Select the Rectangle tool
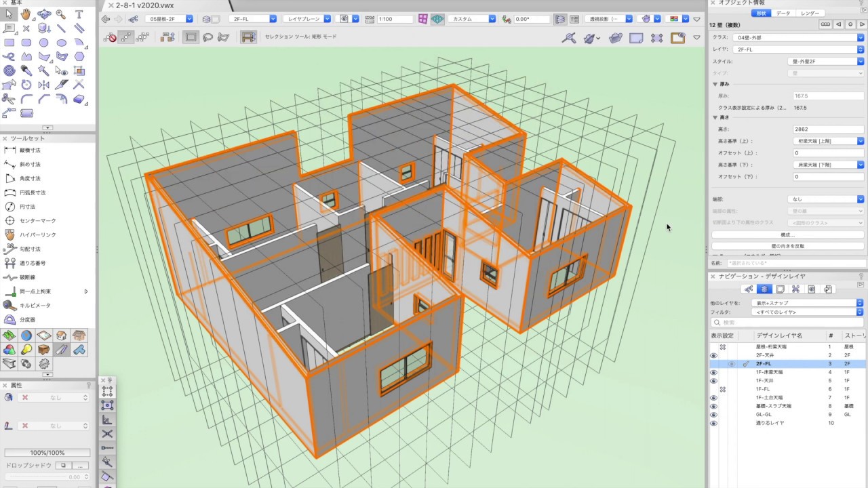 pos(9,43)
